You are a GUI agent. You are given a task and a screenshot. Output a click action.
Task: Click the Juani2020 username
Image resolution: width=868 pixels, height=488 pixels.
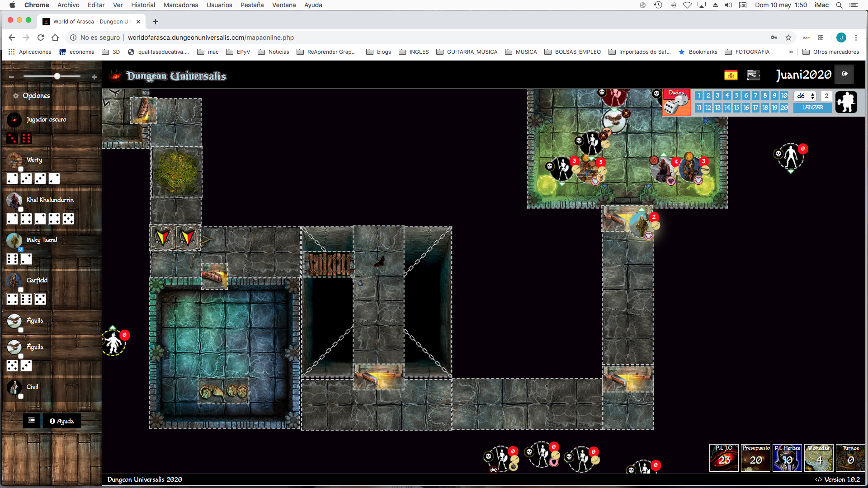(803, 75)
